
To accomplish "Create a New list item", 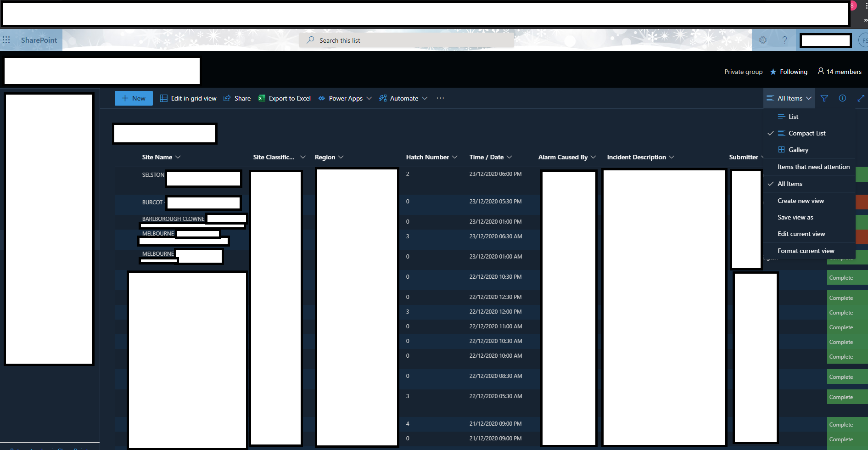I will tap(134, 98).
